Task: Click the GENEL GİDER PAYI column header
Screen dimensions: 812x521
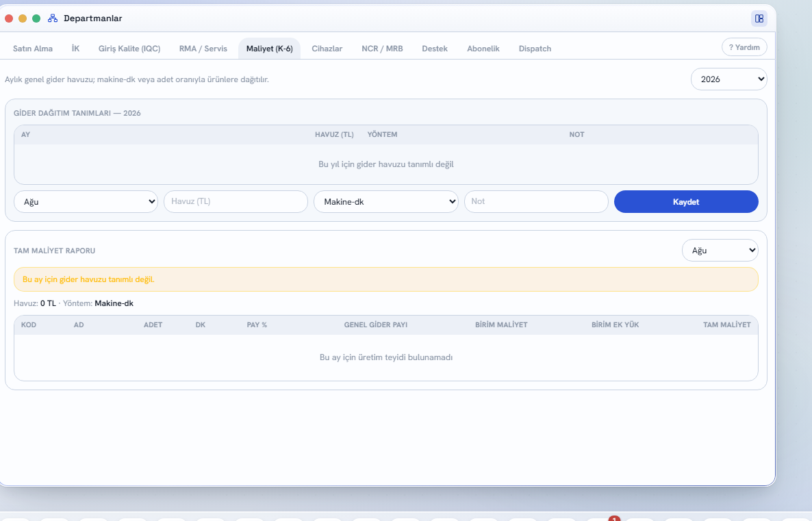Action: pyautogui.click(x=375, y=325)
